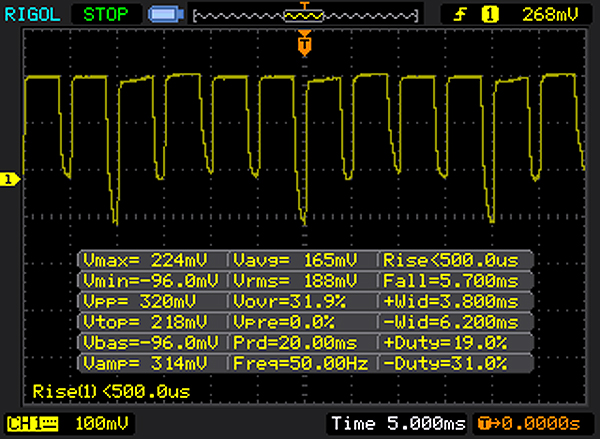Screen dimensions: 600x439
Task: Select the Fall=5.700ms measurement entry
Action: (x=455, y=280)
